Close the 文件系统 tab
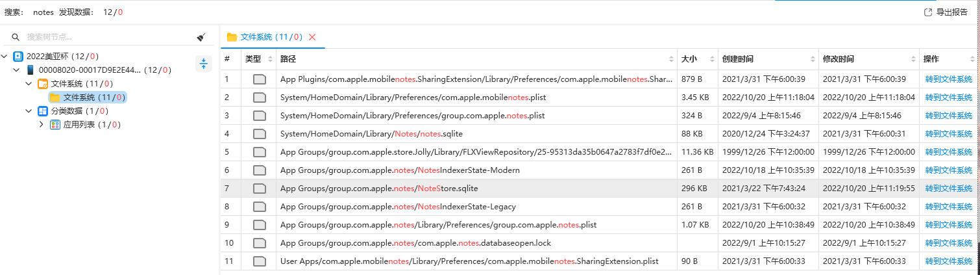Image resolution: width=980 pixels, height=275 pixels. coord(312,37)
